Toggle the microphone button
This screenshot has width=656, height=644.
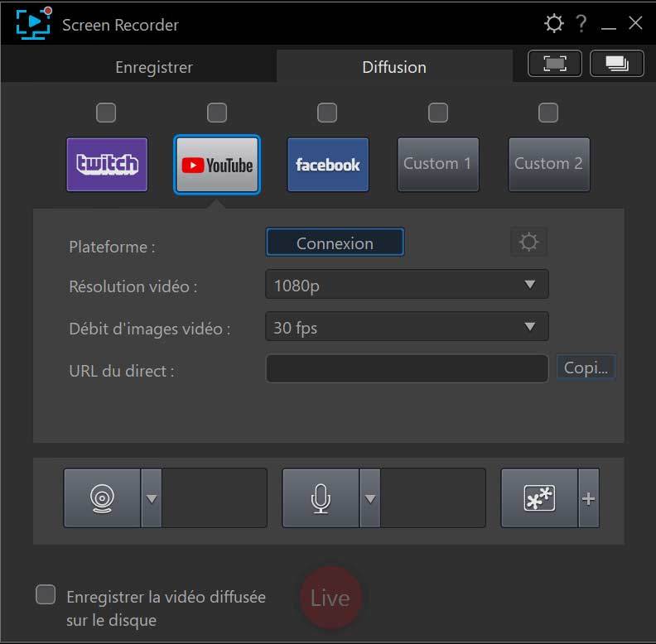[x=321, y=498]
